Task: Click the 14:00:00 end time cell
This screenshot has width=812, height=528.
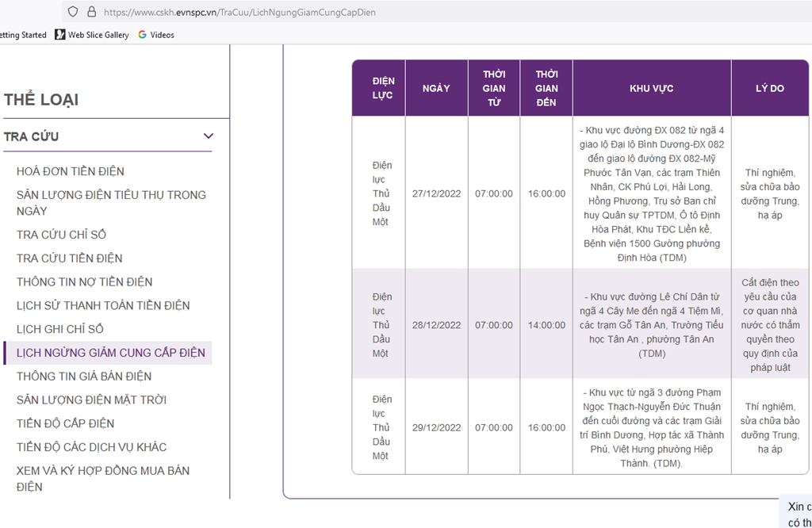Action: [x=546, y=325]
